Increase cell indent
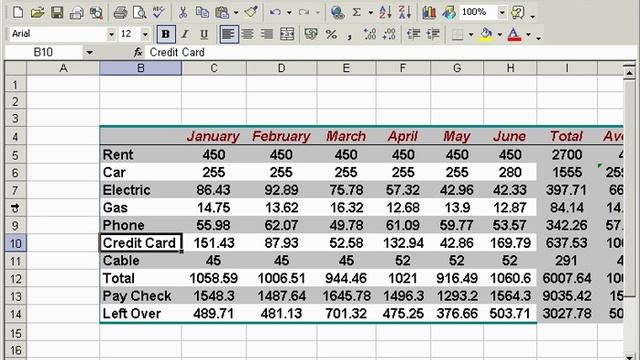 coord(433,34)
